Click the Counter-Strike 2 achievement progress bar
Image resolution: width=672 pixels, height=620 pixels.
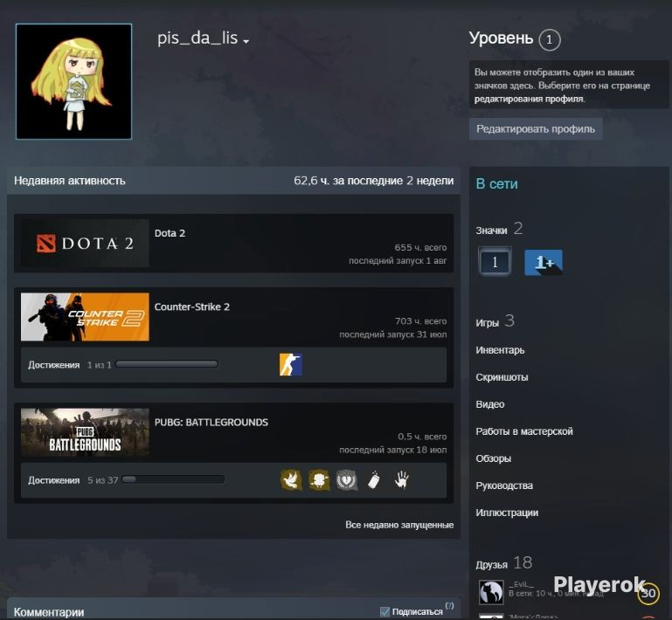click(167, 364)
